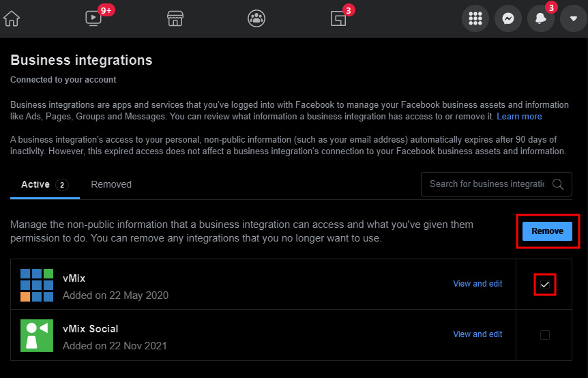This screenshot has height=378, width=588.
Task: Switch to the Removed tab
Action: (111, 184)
